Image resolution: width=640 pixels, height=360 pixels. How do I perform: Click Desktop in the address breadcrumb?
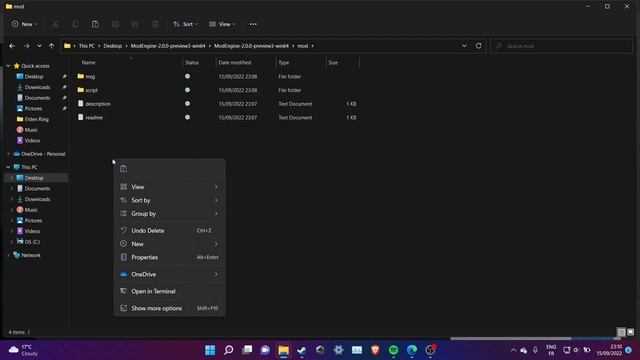click(113, 46)
